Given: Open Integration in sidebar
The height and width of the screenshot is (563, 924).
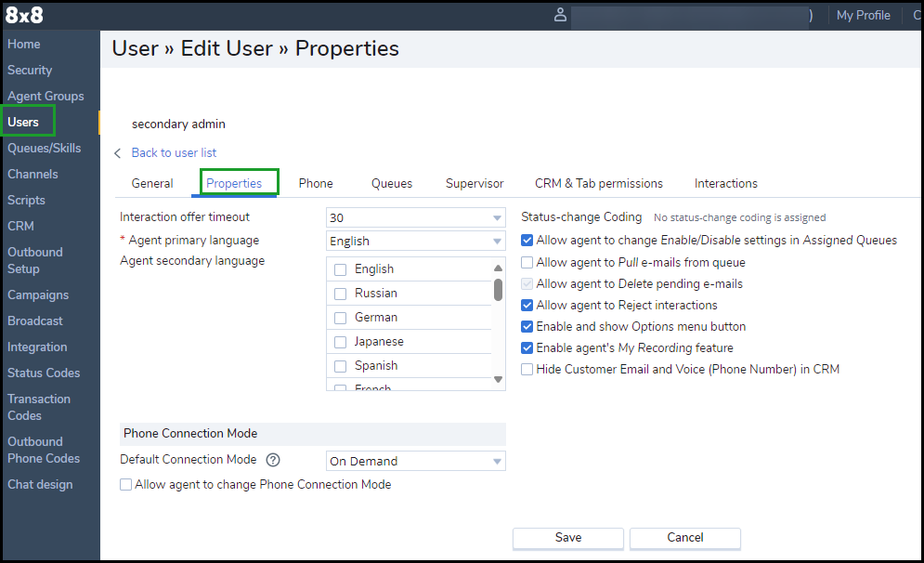Looking at the screenshot, I should click(37, 347).
